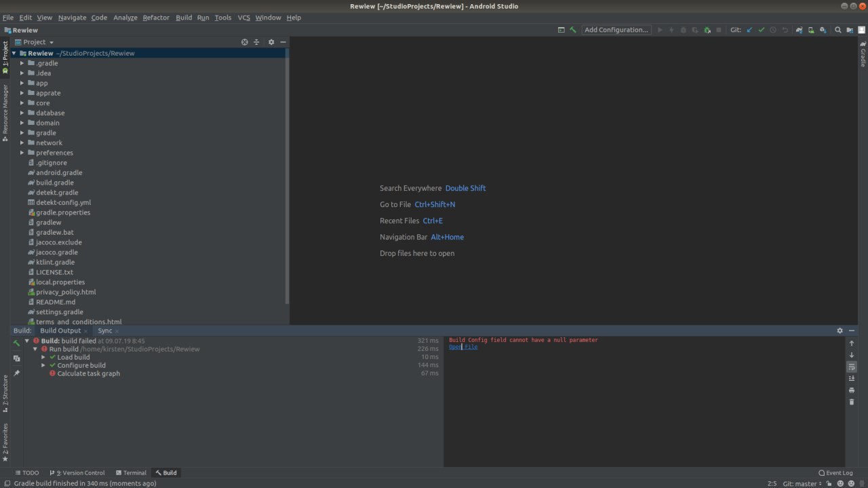Viewport: 868px width, 488px height.
Task: Click the Git Commit checkmark icon
Action: [762, 30]
